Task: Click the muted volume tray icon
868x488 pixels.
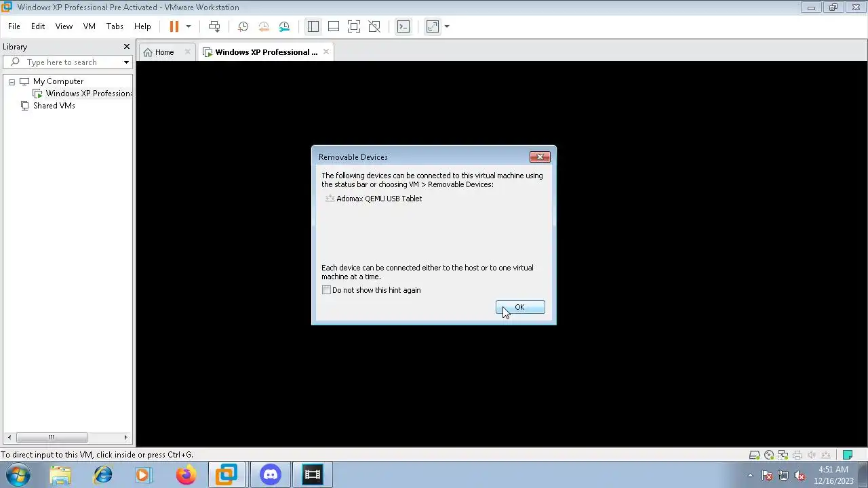Action: coord(800,475)
